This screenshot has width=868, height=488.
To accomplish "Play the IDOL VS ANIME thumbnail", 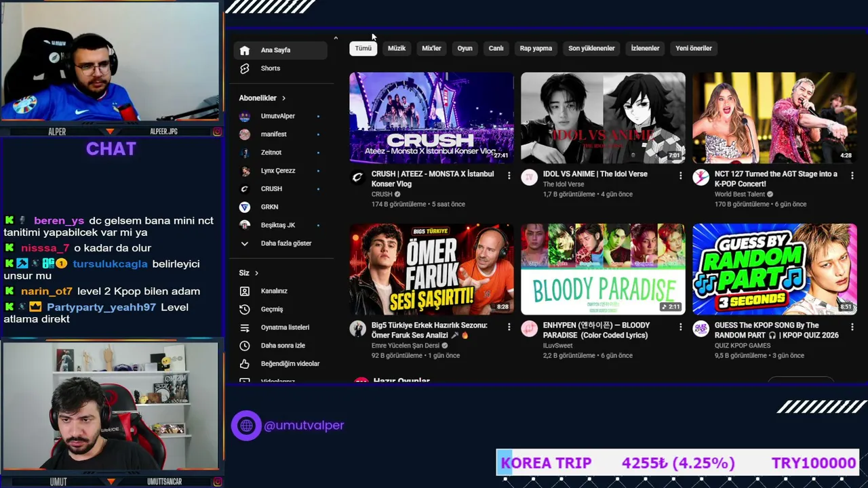I will click(x=603, y=118).
